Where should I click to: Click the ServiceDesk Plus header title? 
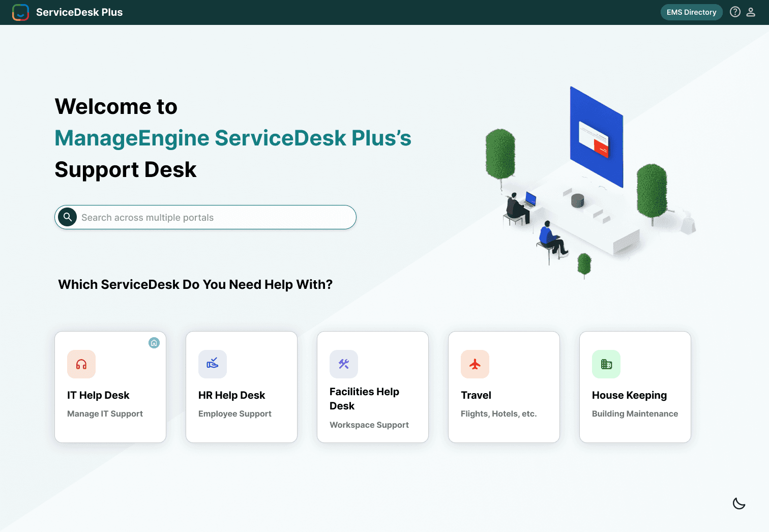79,12
